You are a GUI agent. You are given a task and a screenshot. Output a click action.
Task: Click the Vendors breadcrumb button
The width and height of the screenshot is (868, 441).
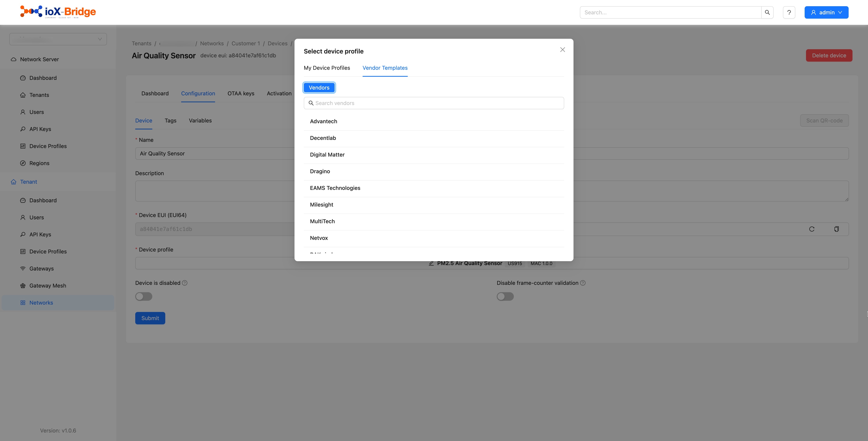coord(319,88)
